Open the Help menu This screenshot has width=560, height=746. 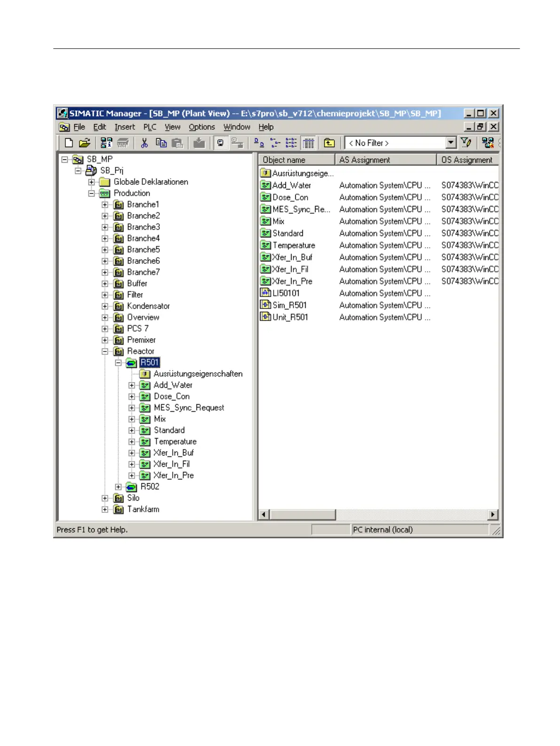pyautogui.click(x=266, y=127)
